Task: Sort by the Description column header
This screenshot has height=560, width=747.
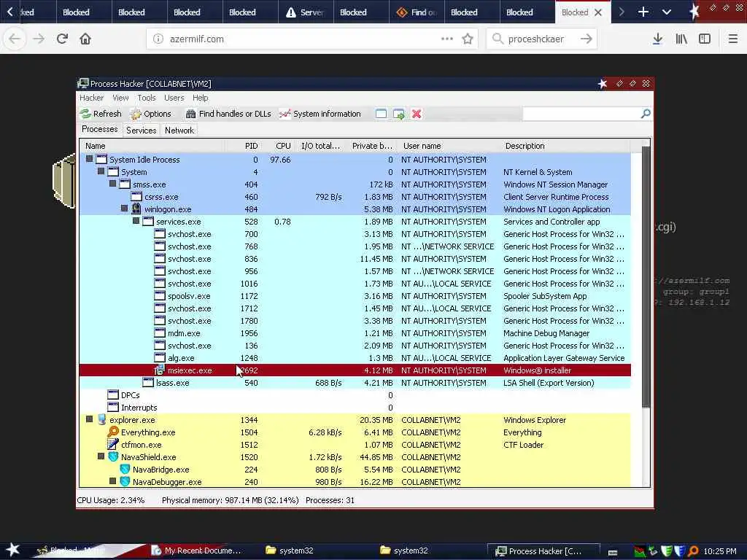Action: [x=565, y=146]
